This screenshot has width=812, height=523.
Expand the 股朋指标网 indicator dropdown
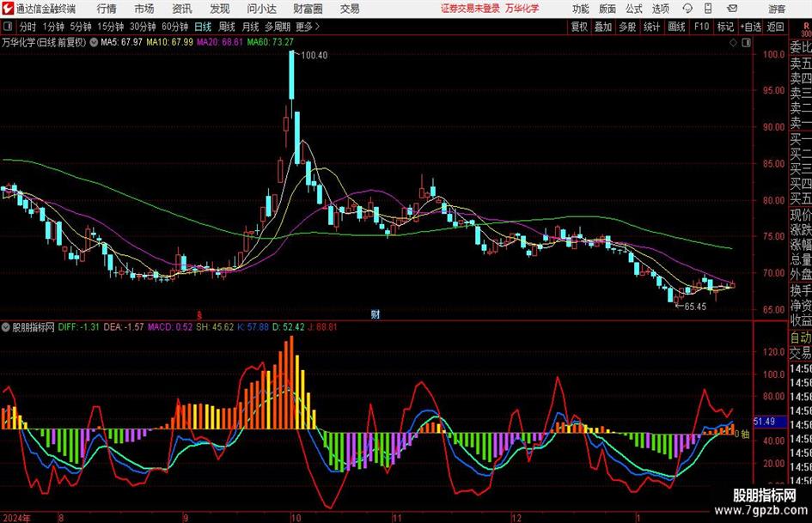(6, 327)
